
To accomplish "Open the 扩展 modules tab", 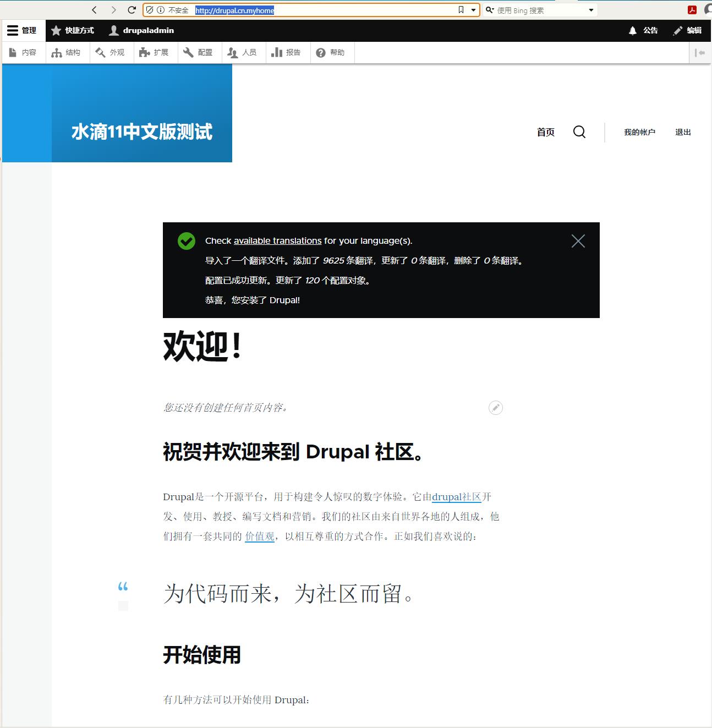I will [x=155, y=53].
